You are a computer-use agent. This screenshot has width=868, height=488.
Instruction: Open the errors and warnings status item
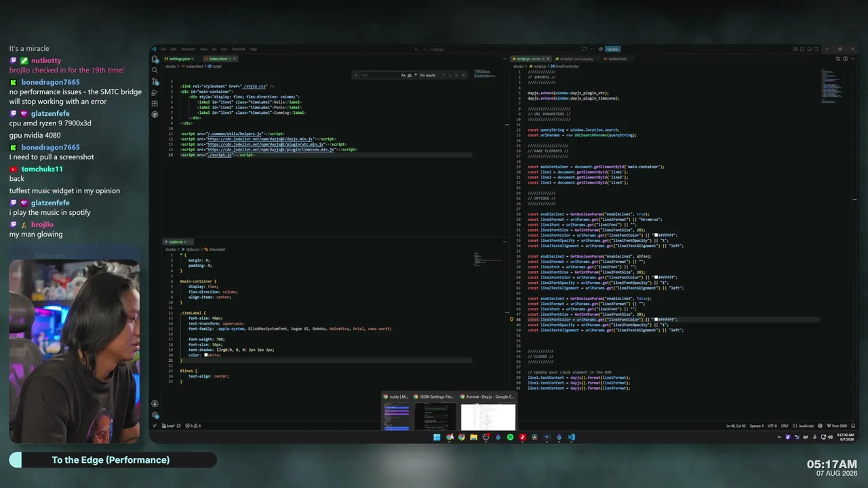point(194,426)
